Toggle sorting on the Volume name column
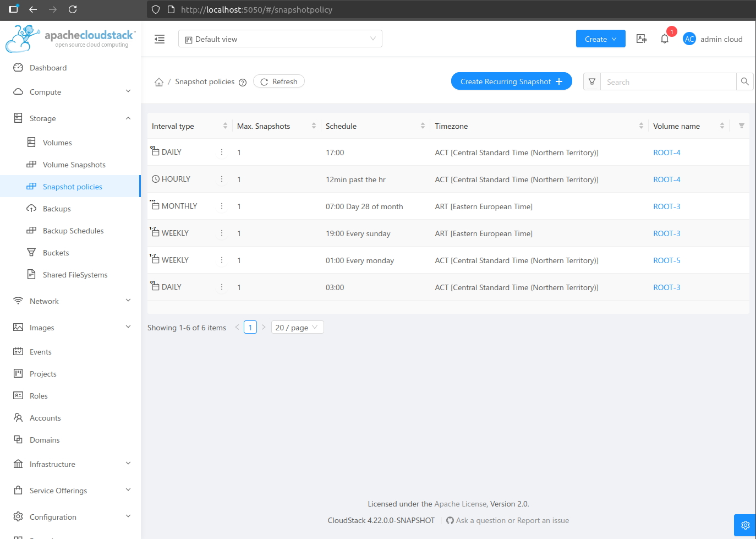756x539 pixels. 721,126
